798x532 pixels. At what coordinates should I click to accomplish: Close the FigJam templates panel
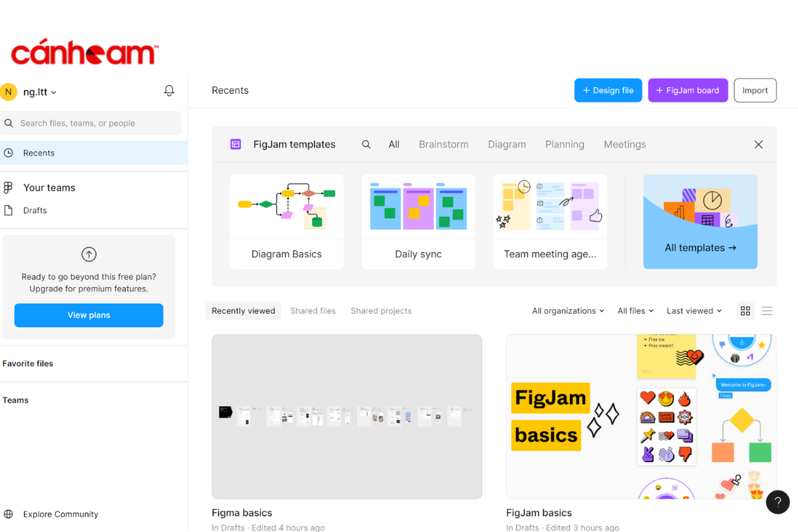coord(758,144)
